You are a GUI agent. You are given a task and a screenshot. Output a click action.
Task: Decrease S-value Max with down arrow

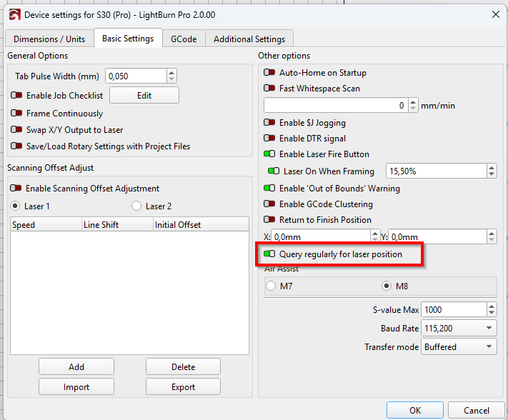(492, 313)
